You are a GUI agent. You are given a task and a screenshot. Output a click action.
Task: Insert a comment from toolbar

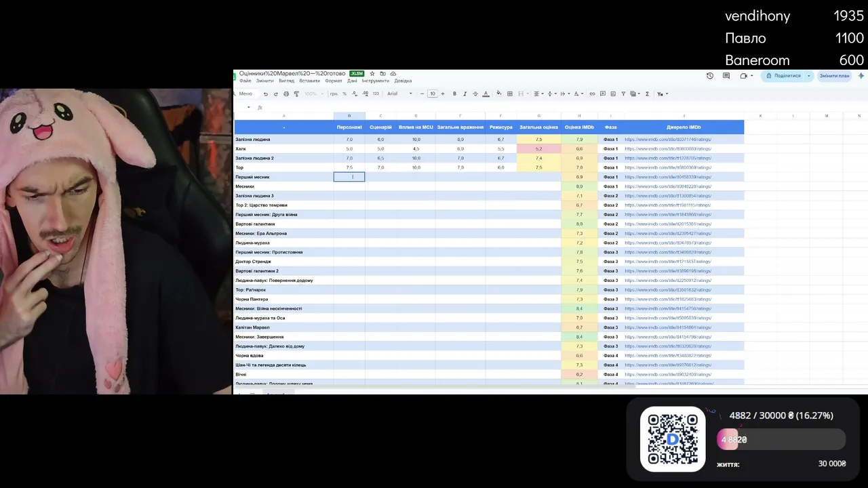pos(603,94)
